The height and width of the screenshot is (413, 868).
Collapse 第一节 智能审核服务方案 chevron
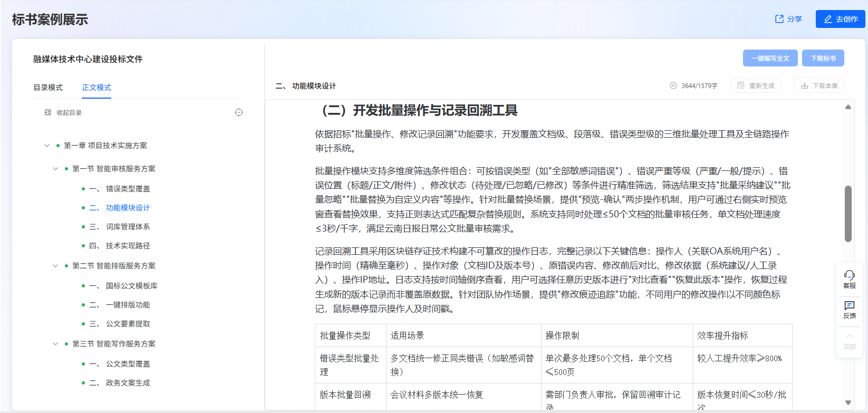pyautogui.click(x=55, y=169)
